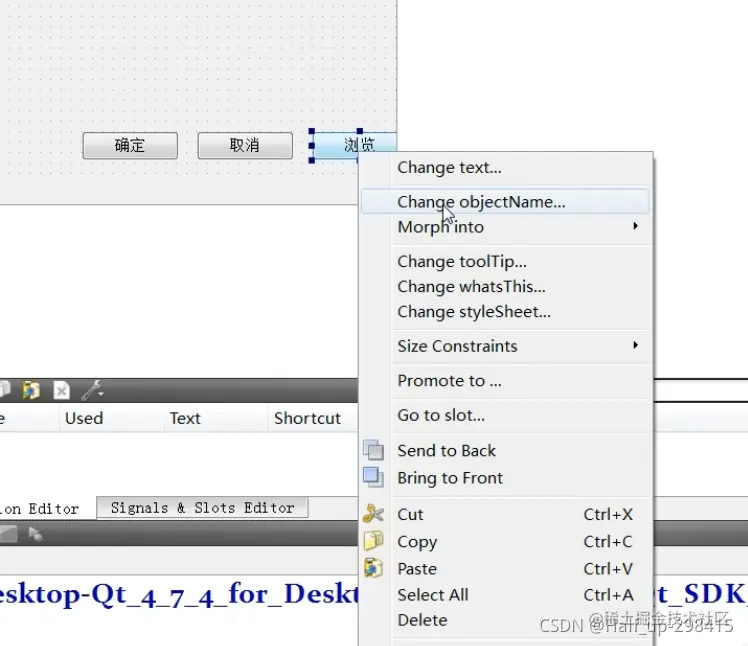The image size is (748, 646).
Task: Open the wrench configure dropdown icon
Action: pyautogui.click(x=92, y=390)
